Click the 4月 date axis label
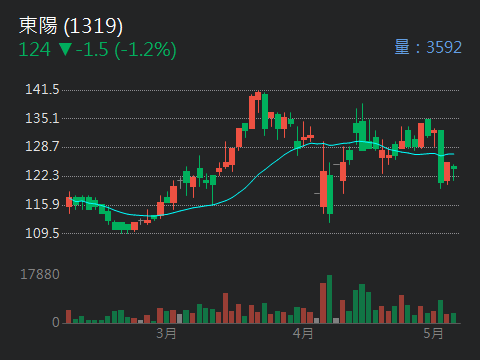The image size is (480, 360). [303, 333]
